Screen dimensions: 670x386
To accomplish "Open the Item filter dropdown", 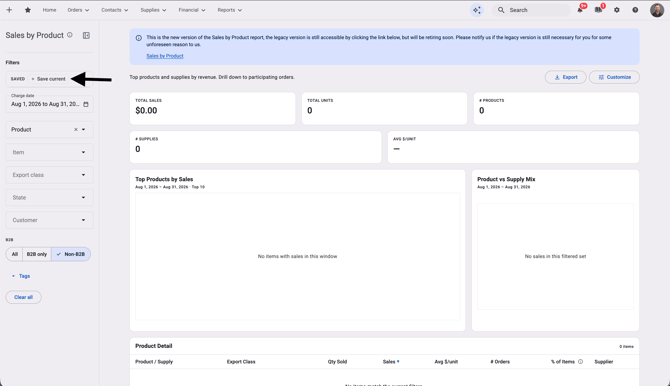I will tap(50, 152).
